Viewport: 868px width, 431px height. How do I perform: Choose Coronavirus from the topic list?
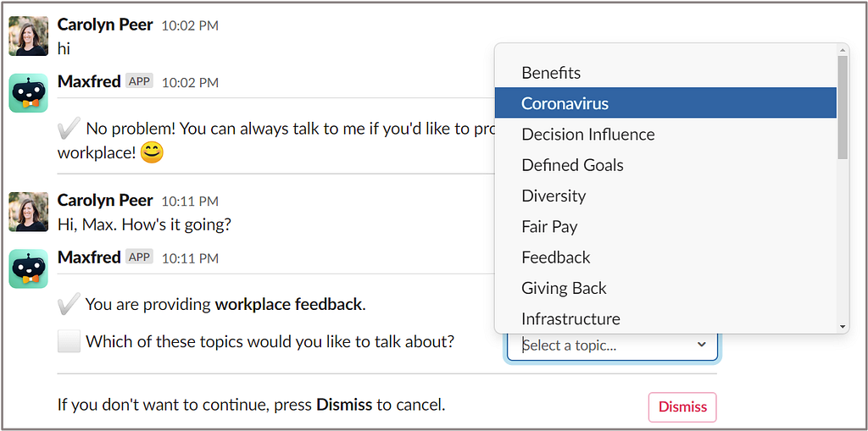(x=665, y=103)
